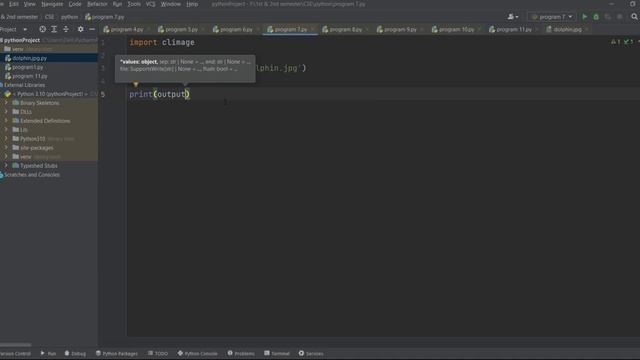Open the Help menu
The image size is (640, 360).
(192, 4)
